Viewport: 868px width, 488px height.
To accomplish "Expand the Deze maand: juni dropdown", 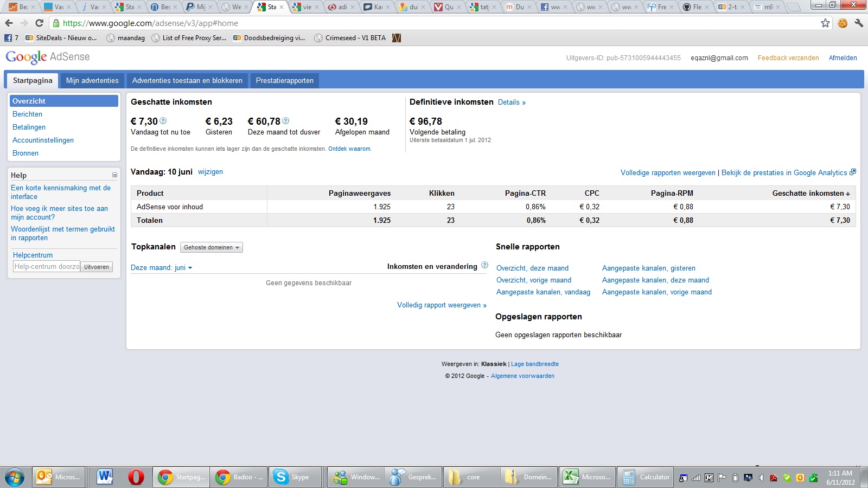I will coord(162,267).
